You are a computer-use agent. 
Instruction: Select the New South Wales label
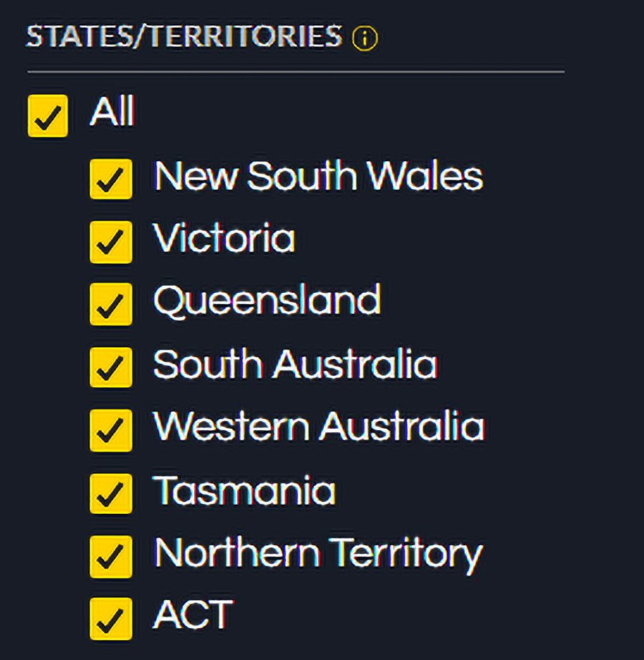[x=318, y=176]
